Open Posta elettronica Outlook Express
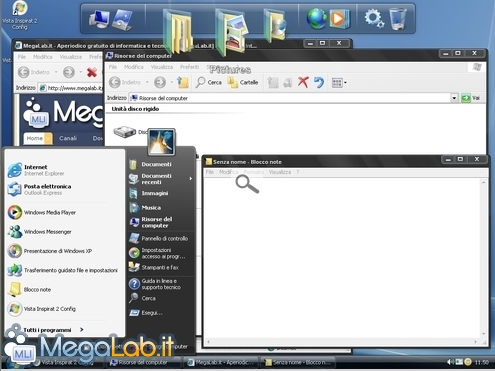Screen dimensions: 495x371 [39, 189]
